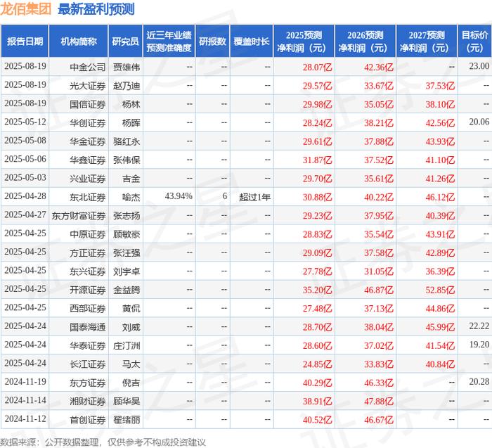Image resolution: width=492 pixels, height=448 pixels.
Task: Select the 2026预测净利润 column header
Action: [x=365, y=41]
